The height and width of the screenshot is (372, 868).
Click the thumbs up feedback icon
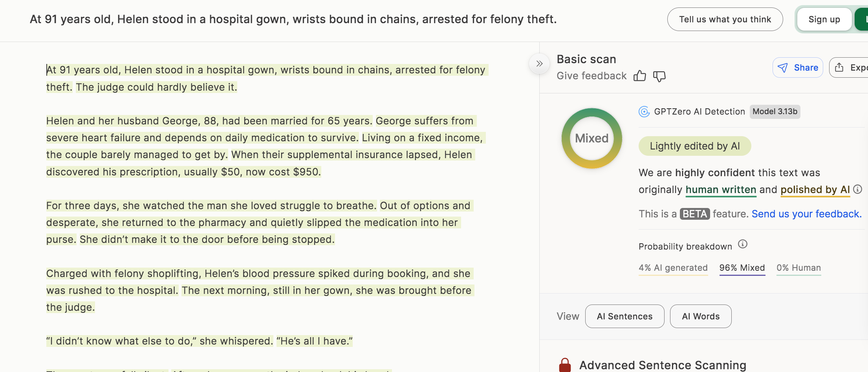tap(639, 76)
